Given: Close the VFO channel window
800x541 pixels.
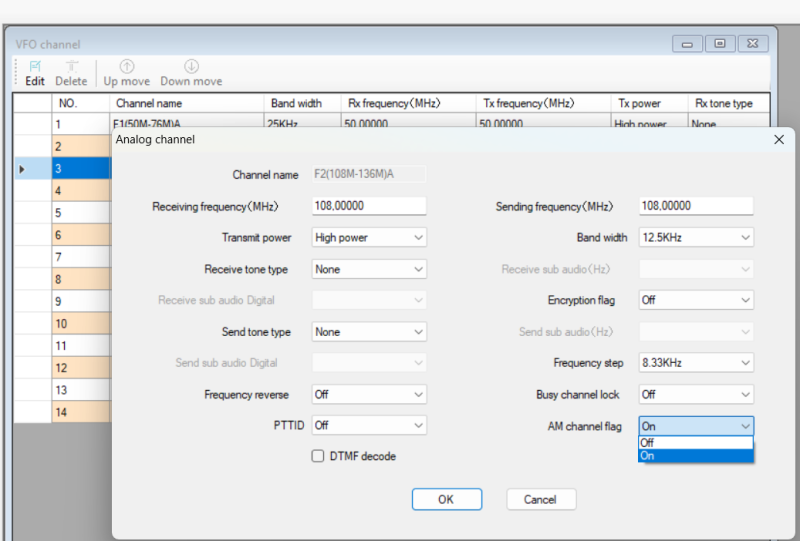Looking at the screenshot, I should [x=753, y=44].
